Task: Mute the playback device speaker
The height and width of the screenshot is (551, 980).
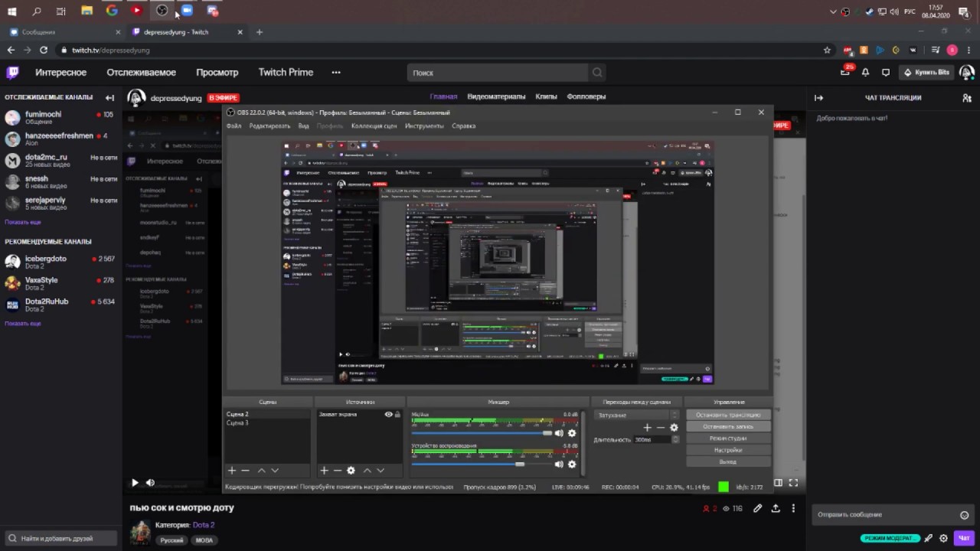Action: (x=559, y=464)
